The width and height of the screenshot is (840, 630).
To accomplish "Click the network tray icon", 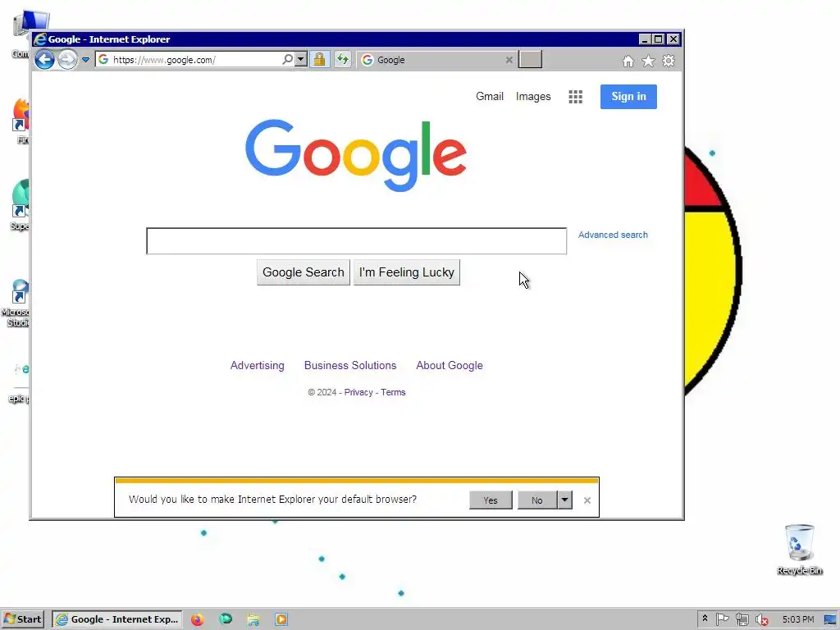I will [x=742, y=619].
